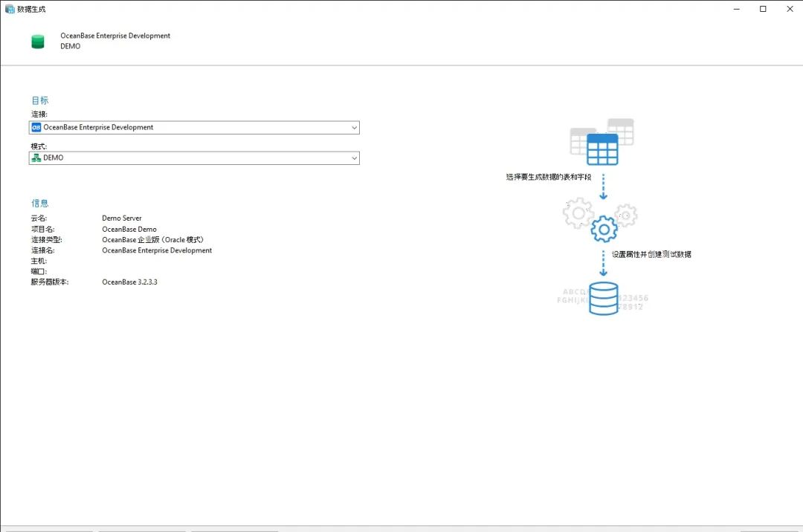Close the data generation window

790,9
